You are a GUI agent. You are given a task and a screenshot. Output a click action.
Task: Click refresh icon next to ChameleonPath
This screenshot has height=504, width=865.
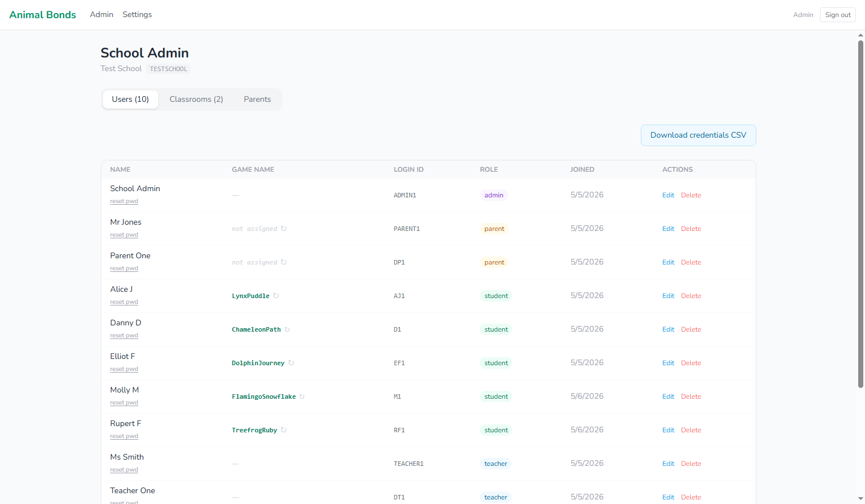point(287,329)
